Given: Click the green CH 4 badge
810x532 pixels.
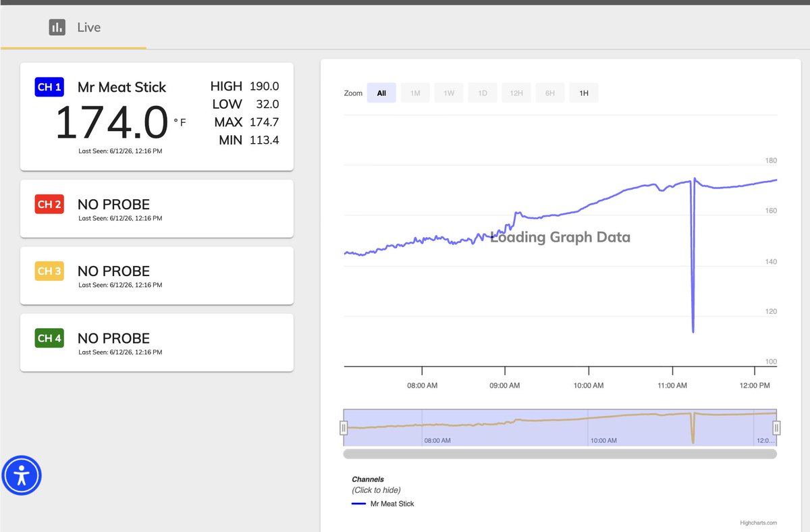Looking at the screenshot, I should pos(49,338).
